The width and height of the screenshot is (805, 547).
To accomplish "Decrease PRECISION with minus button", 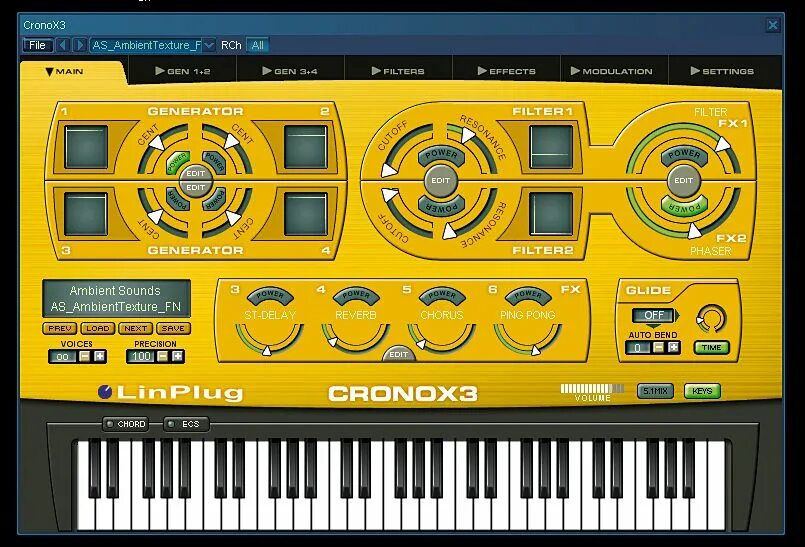I will (x=163, y=356).
